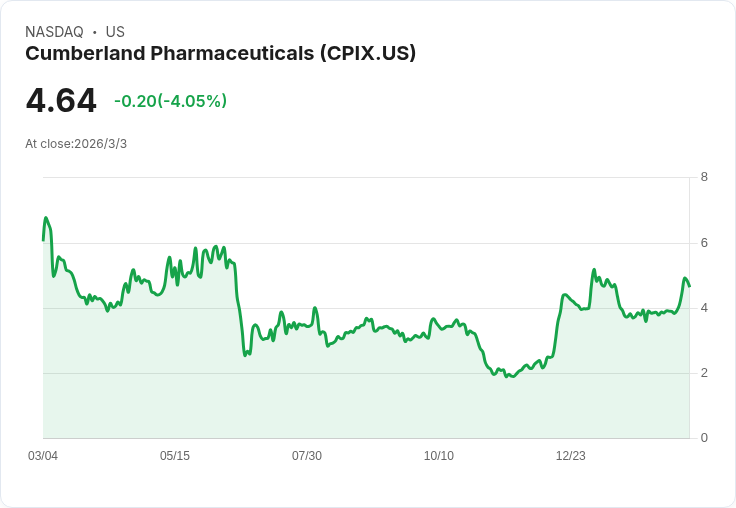Screen dimensions: 736x508
Task: Select the 07/30 date on the x-axis
Action: [x=307, y=456]
